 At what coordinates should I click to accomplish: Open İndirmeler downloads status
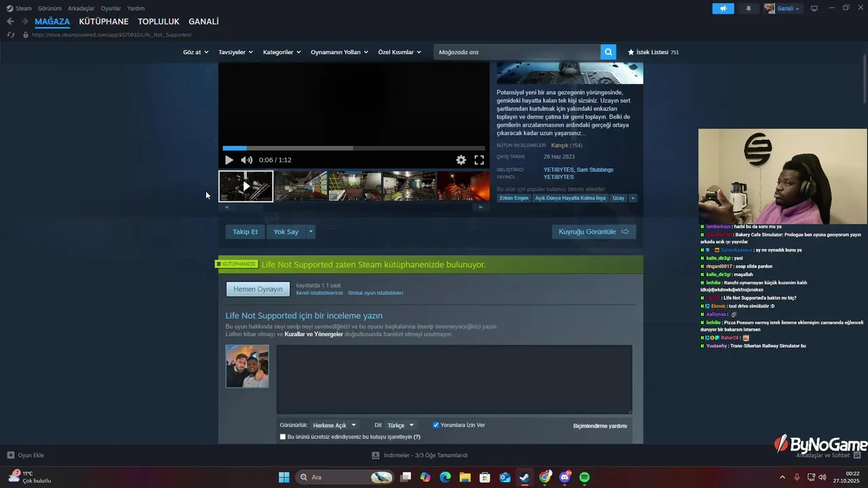pyautogui.click(x=420, y=455)
